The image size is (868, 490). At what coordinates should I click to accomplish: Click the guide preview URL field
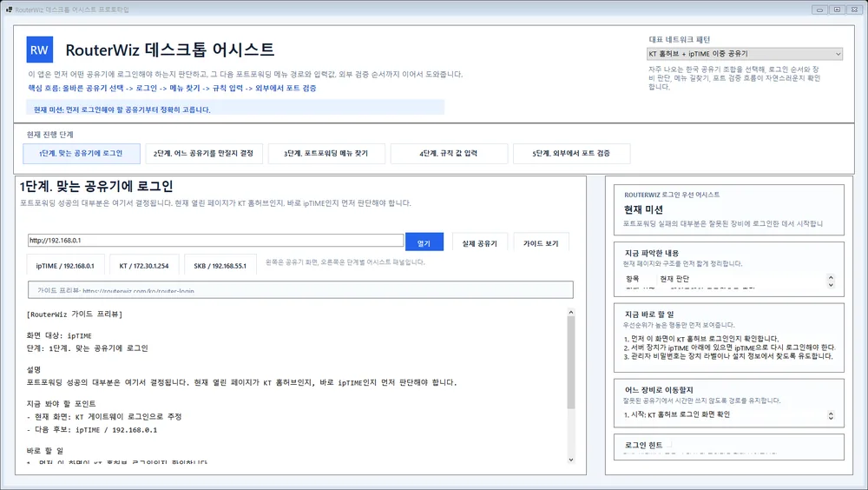[300, 290]
